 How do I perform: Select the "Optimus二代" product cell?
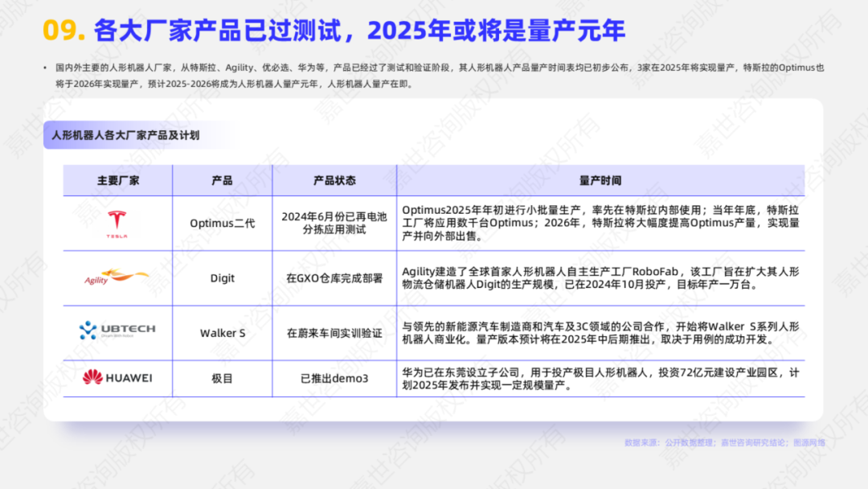click(222, 223)
